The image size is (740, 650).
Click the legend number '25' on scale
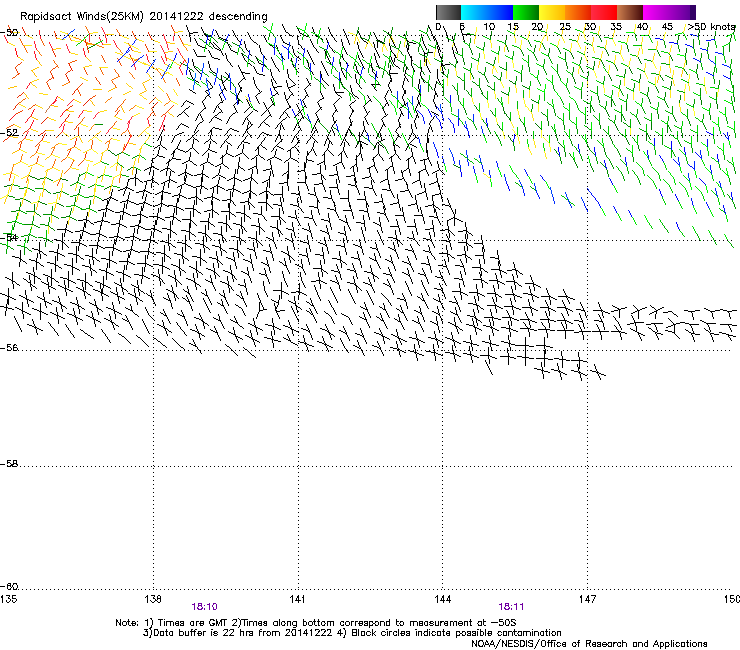coord(565,27)
